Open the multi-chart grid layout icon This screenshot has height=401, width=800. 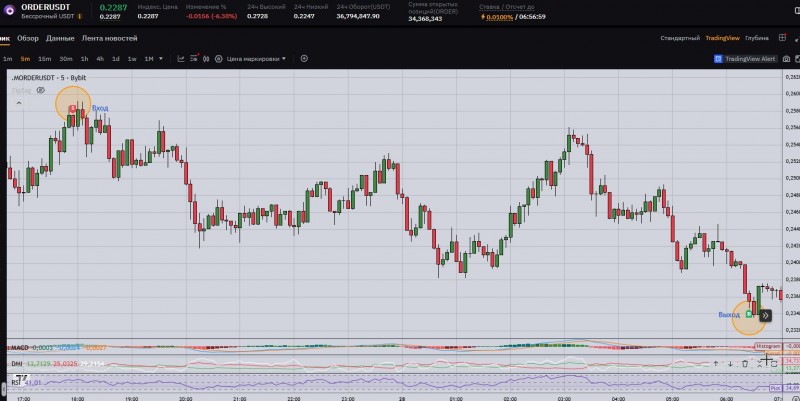(782, 38)
